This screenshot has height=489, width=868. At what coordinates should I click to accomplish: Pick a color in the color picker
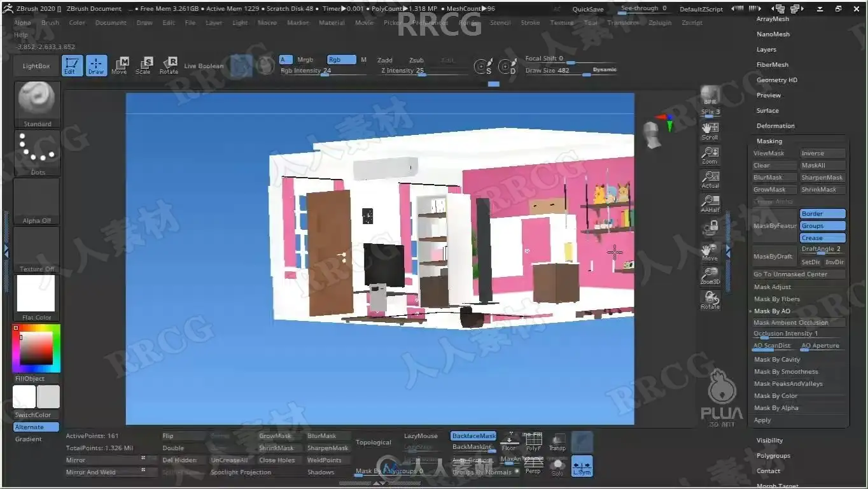36,348
